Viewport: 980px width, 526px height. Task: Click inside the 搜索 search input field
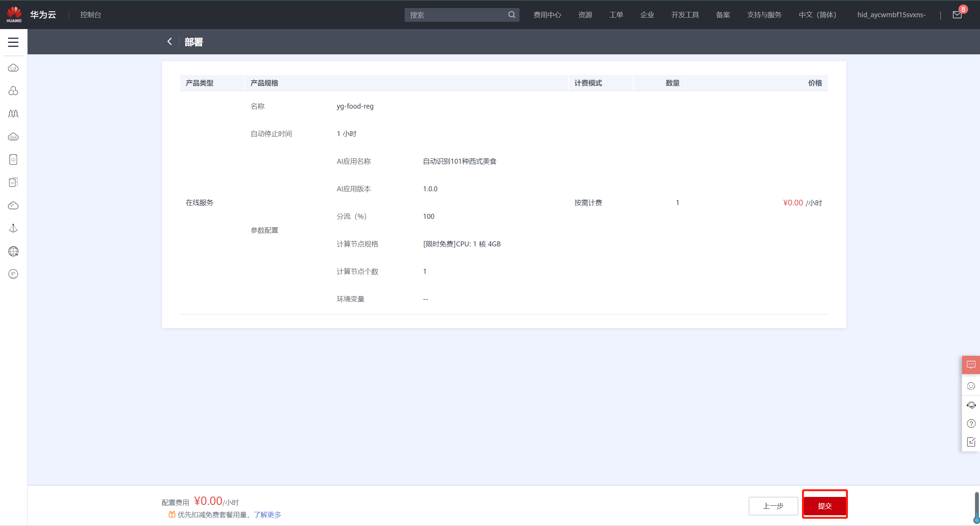tap(456, 15)
